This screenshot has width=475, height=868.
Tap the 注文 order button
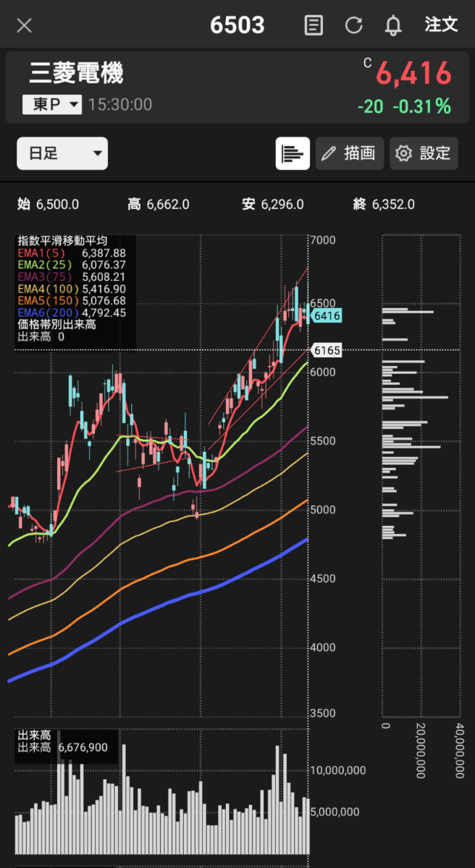pyautogui.click(x=441, y=25)
